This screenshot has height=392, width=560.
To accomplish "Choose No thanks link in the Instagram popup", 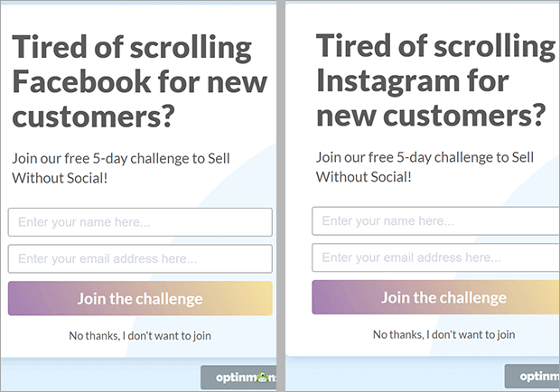I will [443, 335].
